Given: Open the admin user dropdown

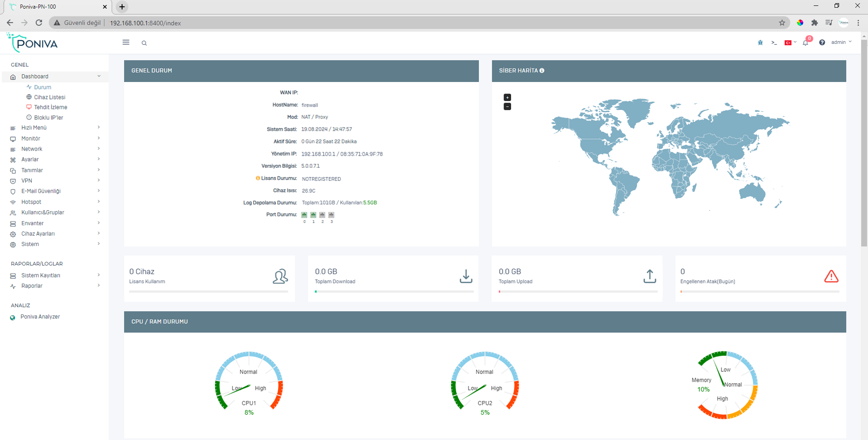Looking at the screenshot, I should coord(841,42).
